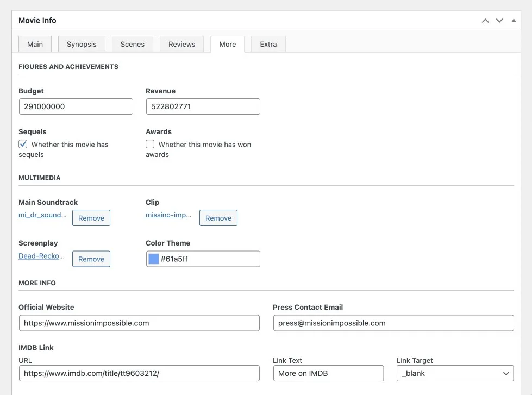Collapse the Movie Info panel triangle
The image size is (532, 395).
click(514, 20)
